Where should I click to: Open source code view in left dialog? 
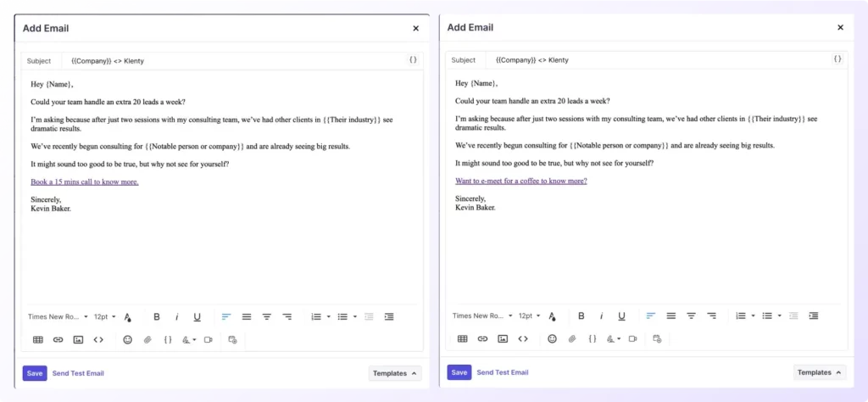(98, 339)
